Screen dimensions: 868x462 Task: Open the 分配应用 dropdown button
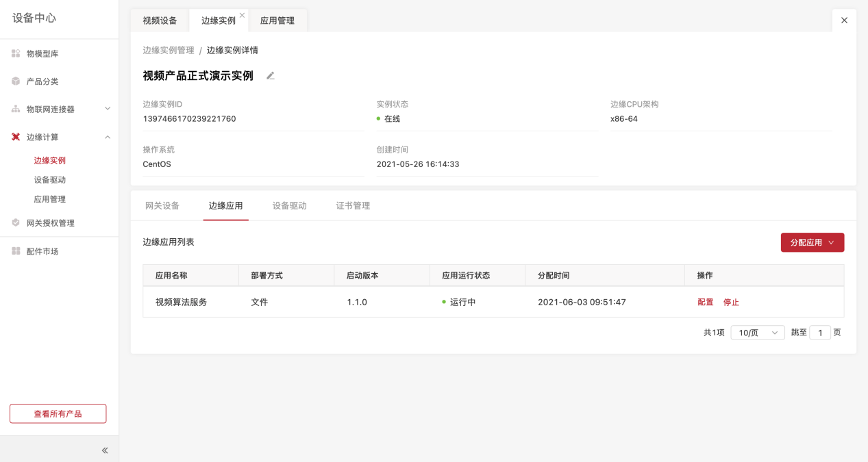point(812,242)
